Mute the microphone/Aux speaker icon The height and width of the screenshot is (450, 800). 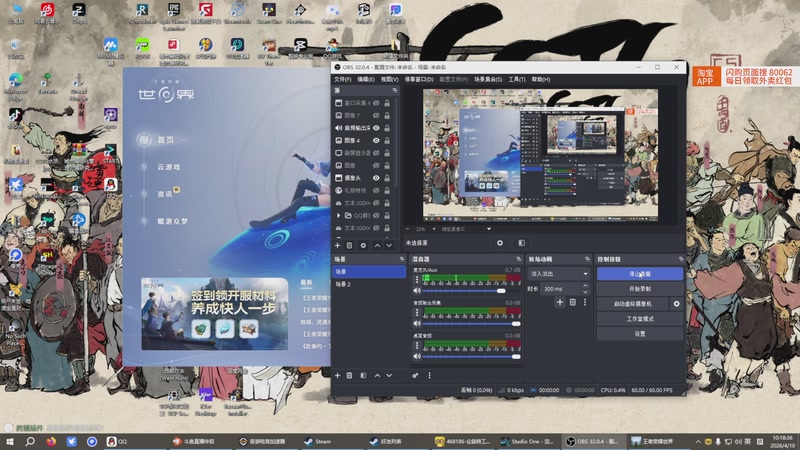pyautogui.click(x=417, y=290)
